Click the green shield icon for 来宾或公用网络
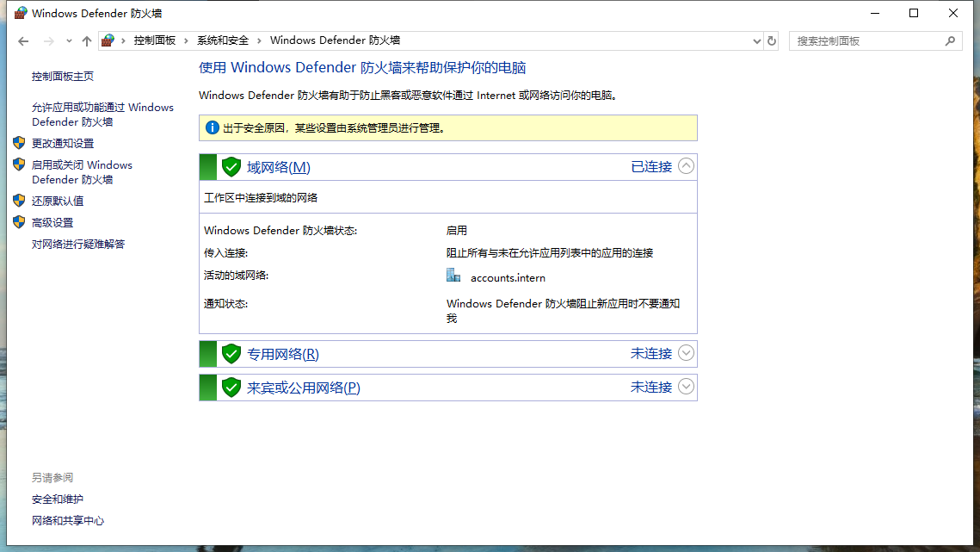The height and width of the screenshot is (552, 980). tap(231, 388)
